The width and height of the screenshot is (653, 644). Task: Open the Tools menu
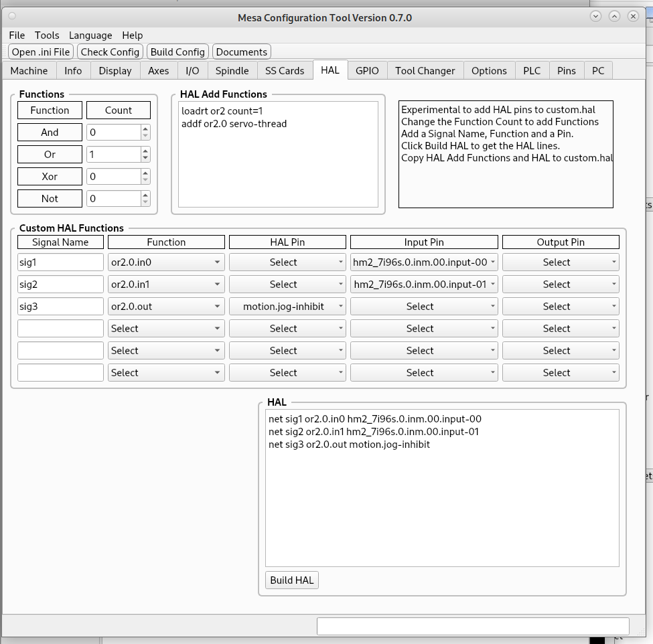47,35
